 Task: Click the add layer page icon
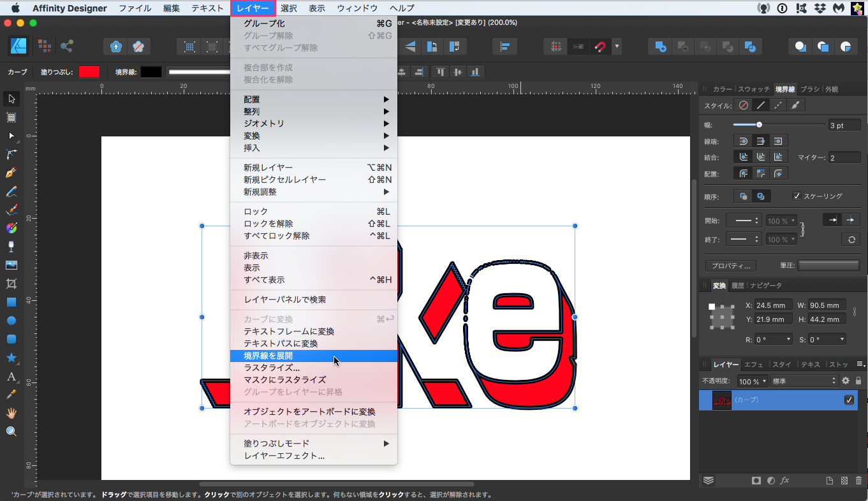[830, 481]
